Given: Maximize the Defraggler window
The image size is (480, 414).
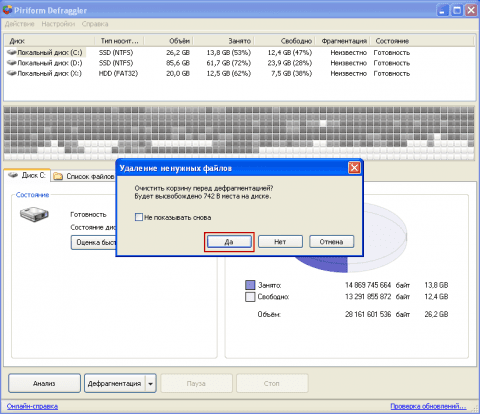Looking at the screenshot, I should 457,11.
